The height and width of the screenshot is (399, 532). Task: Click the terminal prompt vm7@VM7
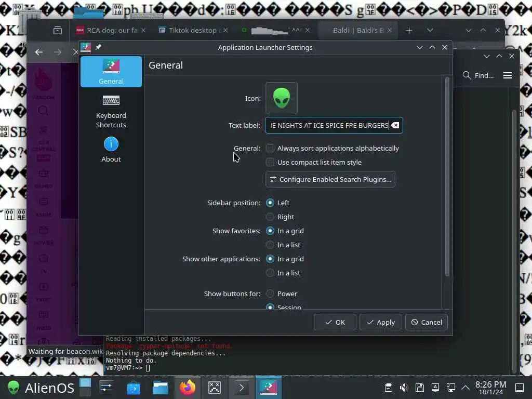click(x=124, y=368)
